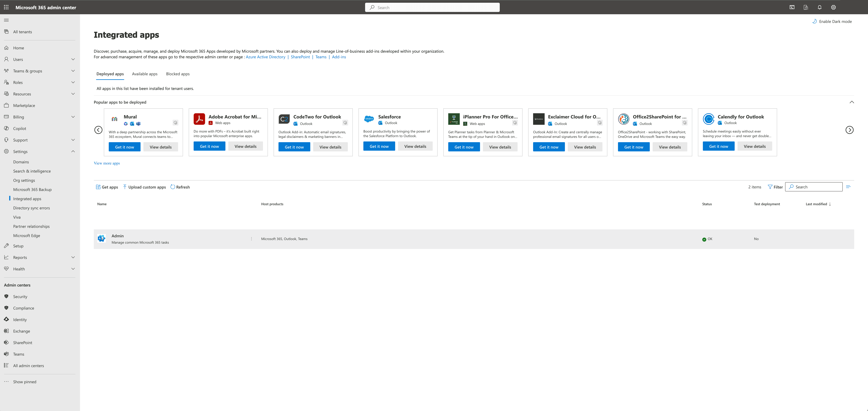
Task: Refresh the deployed apps list
Action: click(180, 187)
